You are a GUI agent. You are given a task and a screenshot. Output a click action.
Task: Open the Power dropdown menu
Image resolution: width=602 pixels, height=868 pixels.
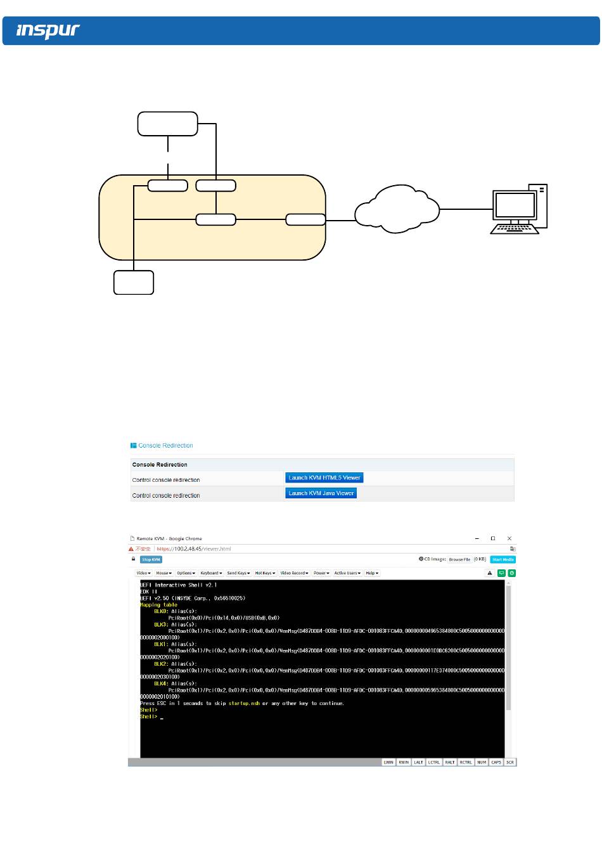pos(321,573)
